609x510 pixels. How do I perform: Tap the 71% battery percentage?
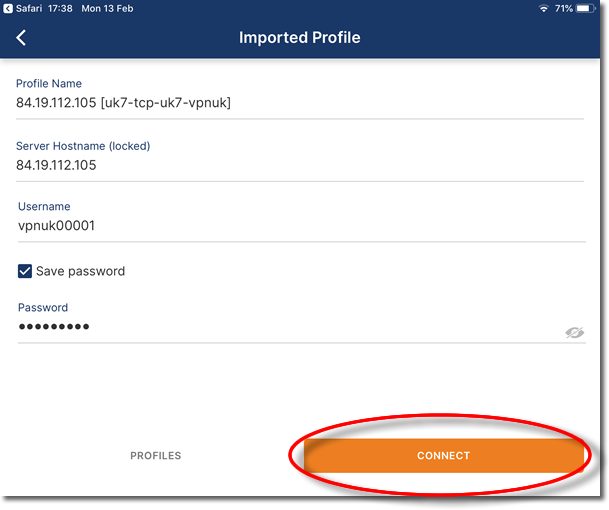pos(564,8)
